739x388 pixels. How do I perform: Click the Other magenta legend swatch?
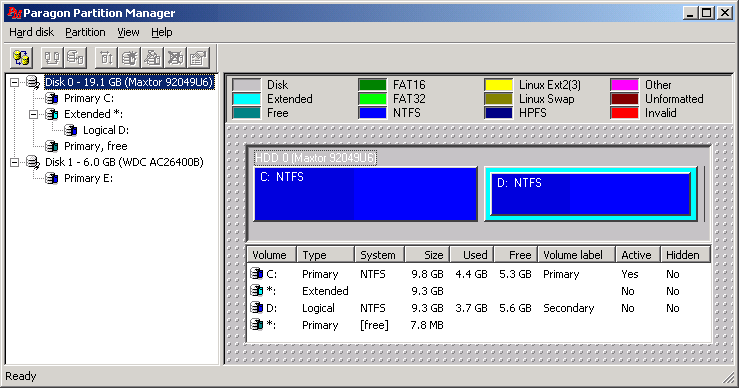pos(624,85)
